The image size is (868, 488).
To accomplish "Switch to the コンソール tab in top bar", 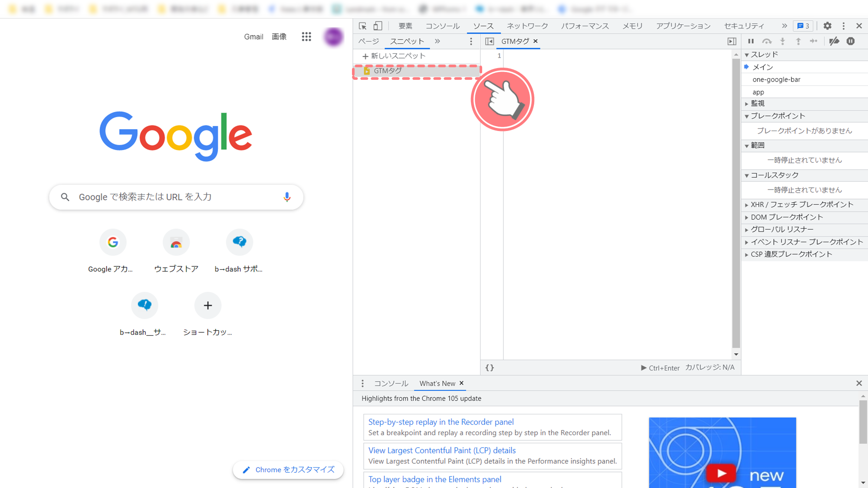I will 442,26.
